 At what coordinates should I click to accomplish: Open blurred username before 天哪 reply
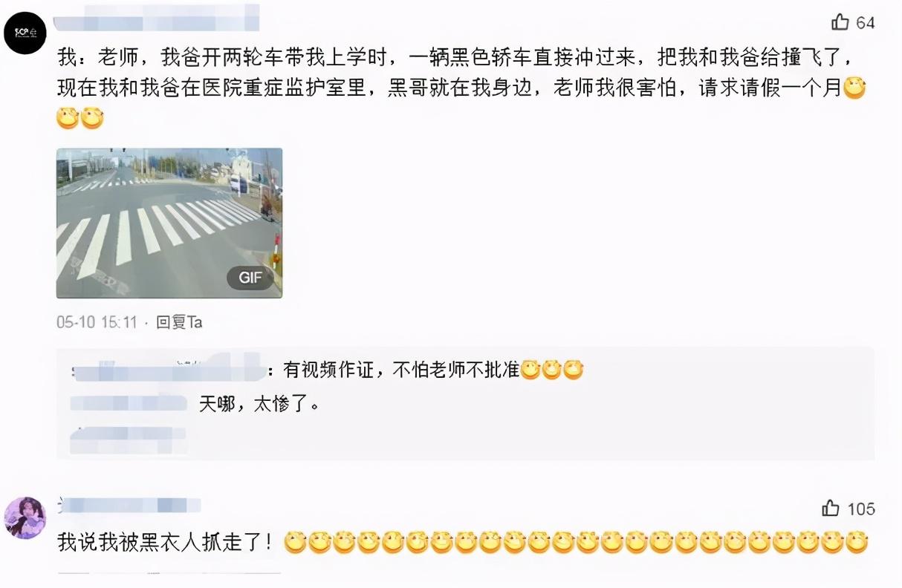click(x=129, y=404)
